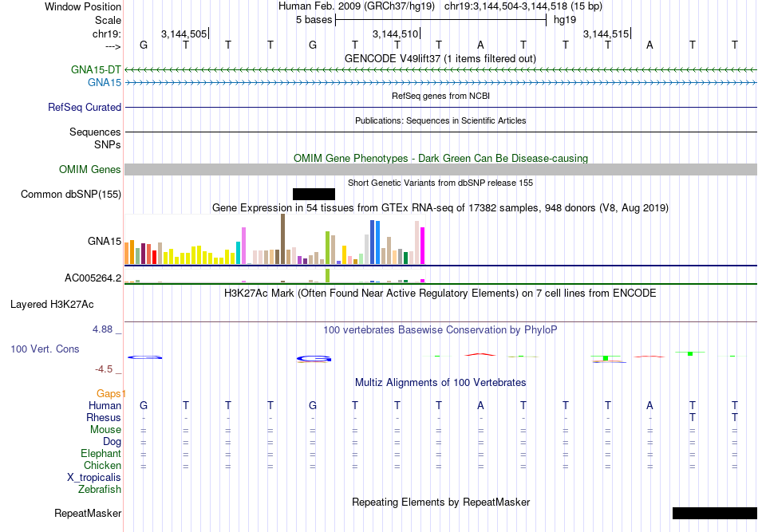The width and height of the screenshot is (758, 532).
Task: Click the Elephant alignment row label
Action: click(101, 453)
